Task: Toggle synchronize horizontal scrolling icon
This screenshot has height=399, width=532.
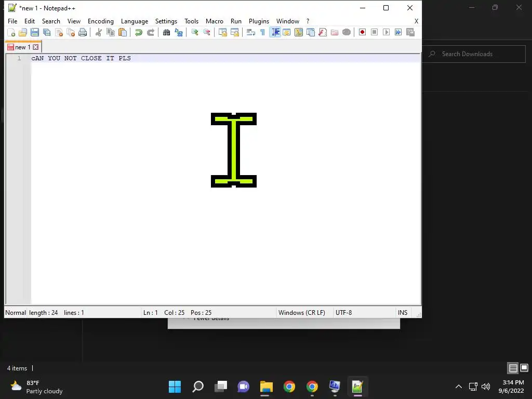Action: [235, 33]
